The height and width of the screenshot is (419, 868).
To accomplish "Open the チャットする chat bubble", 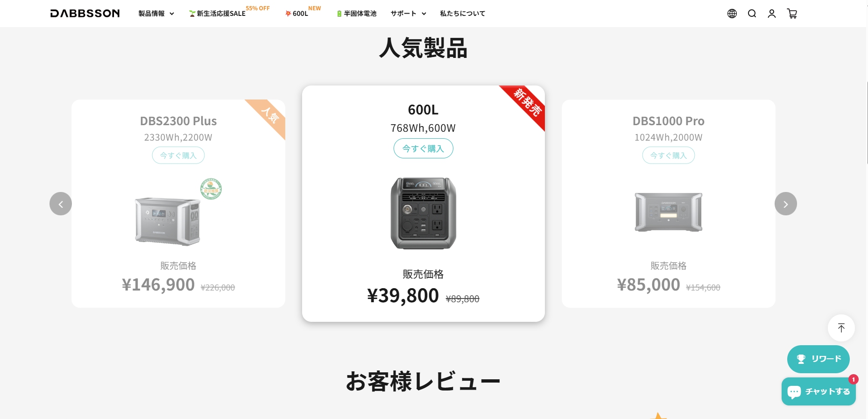I will pos(819,391).
